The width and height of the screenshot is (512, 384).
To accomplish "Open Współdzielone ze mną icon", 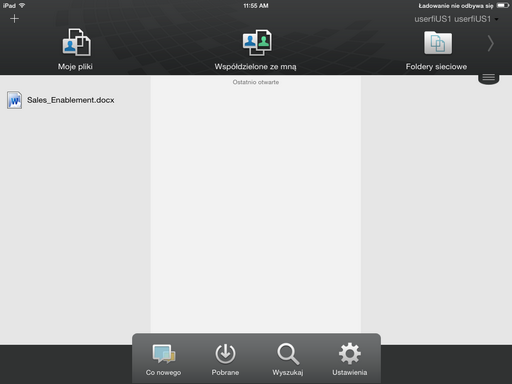I will [x=257, y=43].
